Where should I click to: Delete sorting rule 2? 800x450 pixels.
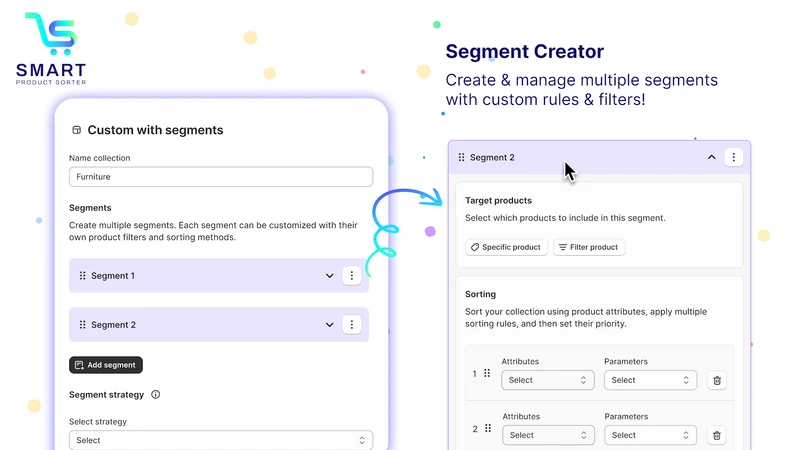(x=717, y=435)
